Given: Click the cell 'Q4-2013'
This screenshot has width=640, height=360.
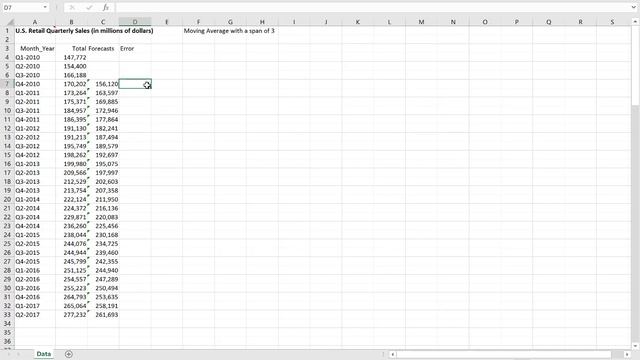Looking at the screenshot, I should pyautogui.click(x=28, y=191).
